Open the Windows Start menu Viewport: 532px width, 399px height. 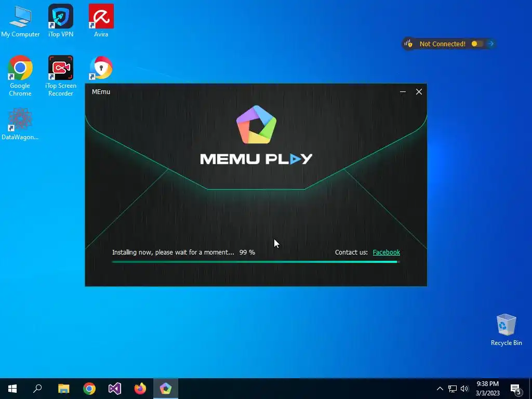pos(12,389)
